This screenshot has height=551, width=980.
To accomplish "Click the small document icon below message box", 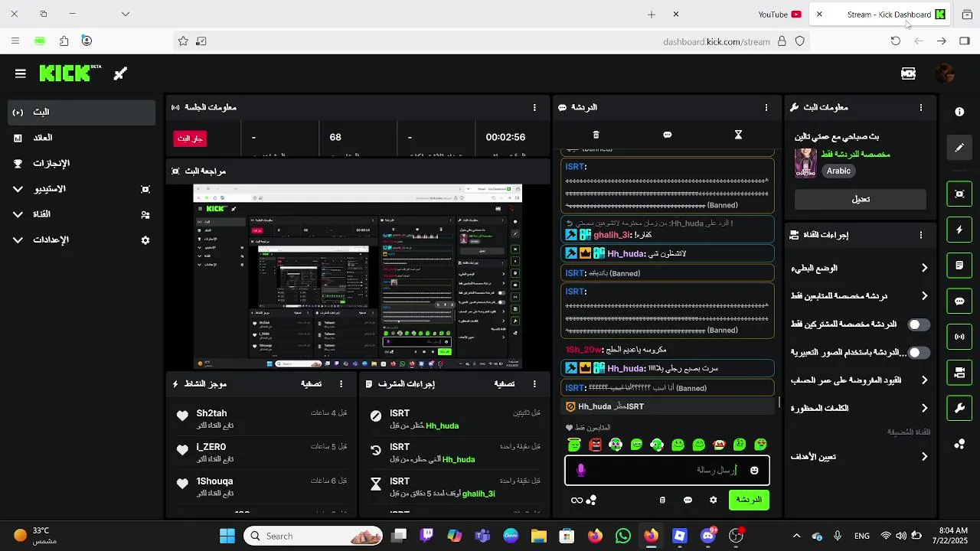I will coord(662,500).
